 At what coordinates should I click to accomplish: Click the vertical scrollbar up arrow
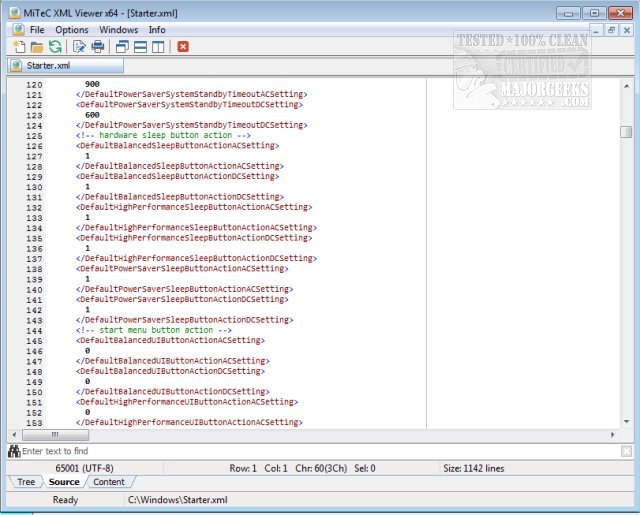tap(626, 86)
